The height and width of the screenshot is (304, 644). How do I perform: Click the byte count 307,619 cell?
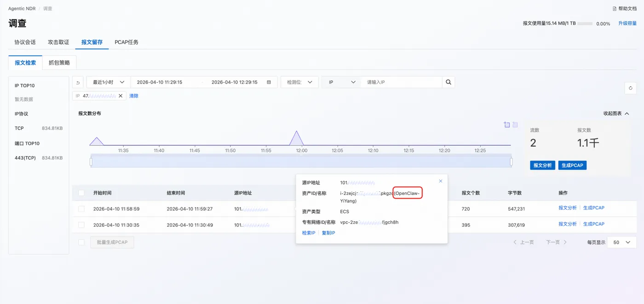coord(516,225)
